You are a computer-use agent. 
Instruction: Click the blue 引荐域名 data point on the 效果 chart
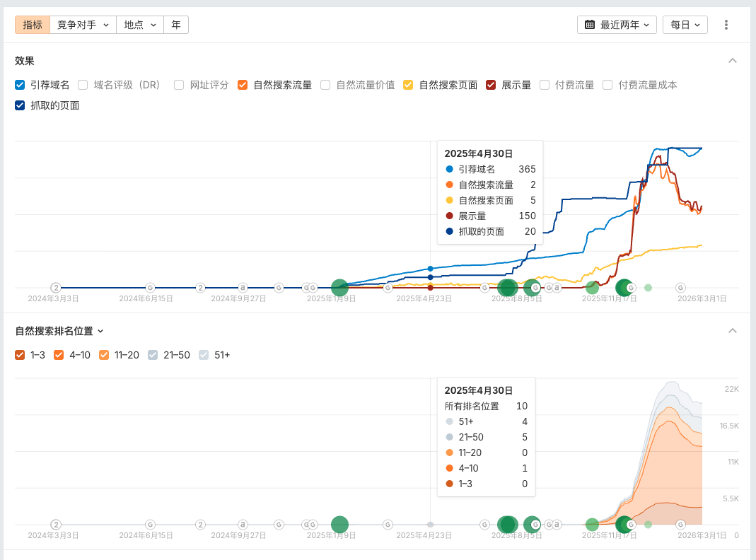(x=431, y=269)
